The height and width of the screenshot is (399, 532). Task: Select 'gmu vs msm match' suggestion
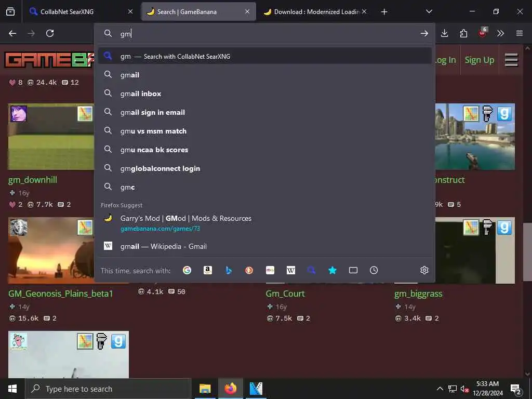[264, 131]
